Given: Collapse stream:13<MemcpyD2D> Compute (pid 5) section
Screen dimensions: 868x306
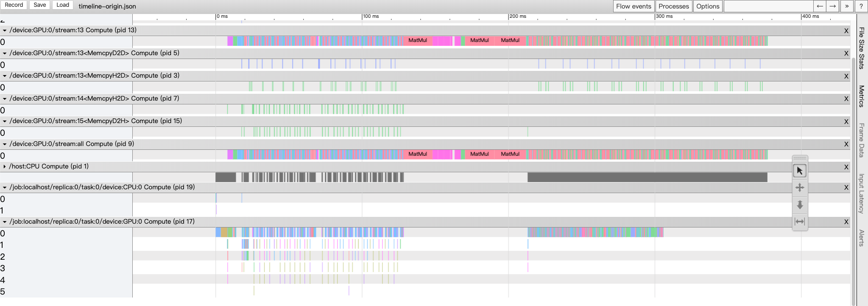Looking at the screenshot, I should [x=5, y=53].
